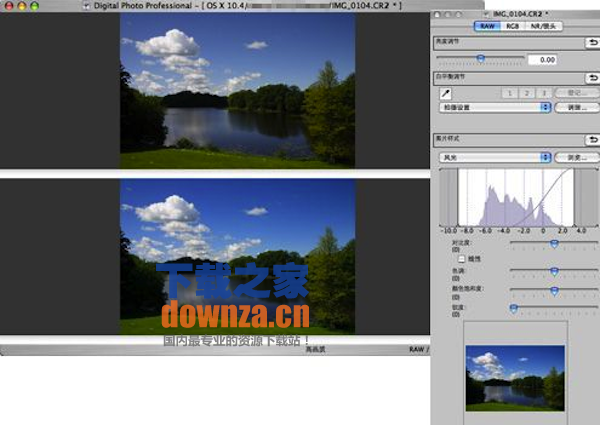The image size is (600, 425).
Task: Click the 调整... tune button
Action: coord(577,107)
